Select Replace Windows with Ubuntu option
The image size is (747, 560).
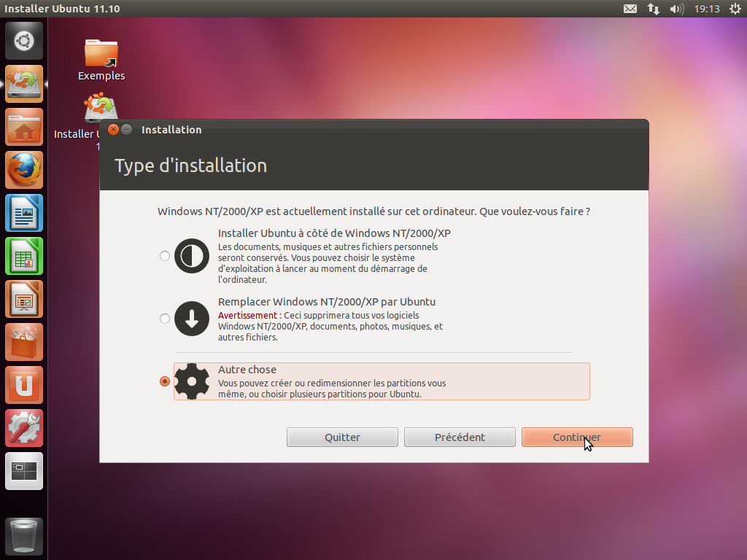pos(165,319)
